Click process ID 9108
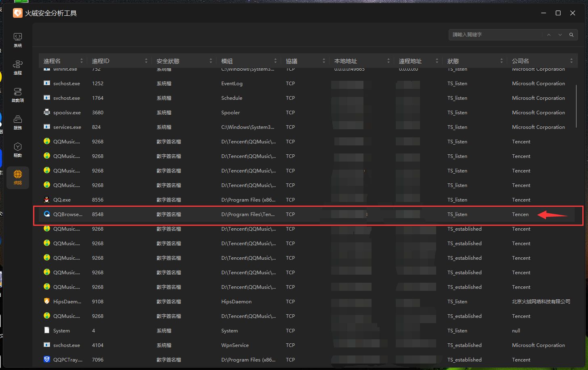Viewport: 588px width, 370px height. (98, 302)
